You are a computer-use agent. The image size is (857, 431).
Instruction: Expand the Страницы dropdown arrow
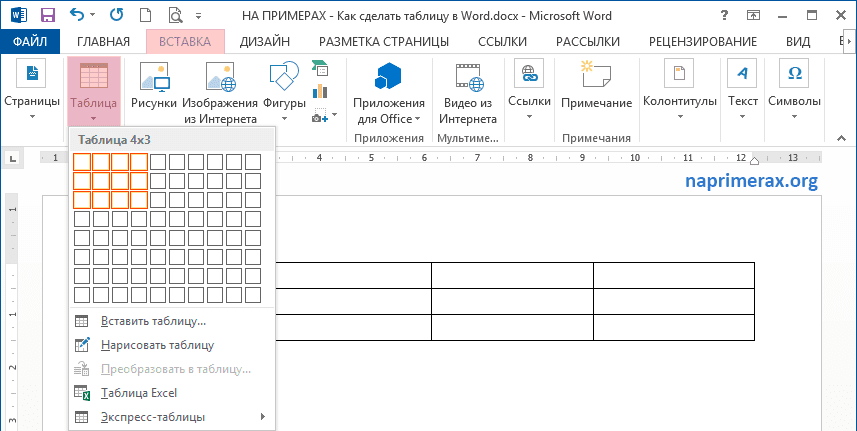pyautogui.click(x=32, y=116)
